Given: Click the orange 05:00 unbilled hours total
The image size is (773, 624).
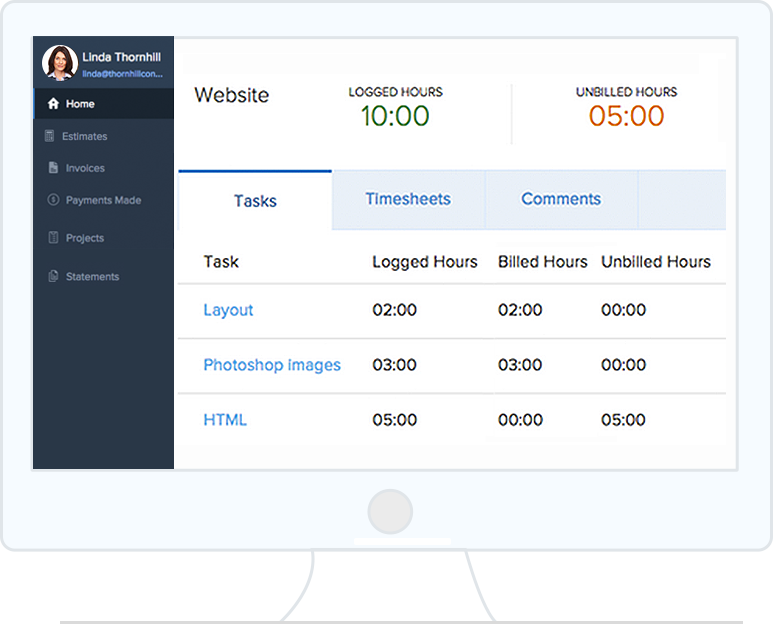Looking at the screenshot, I should pos(627,116).
